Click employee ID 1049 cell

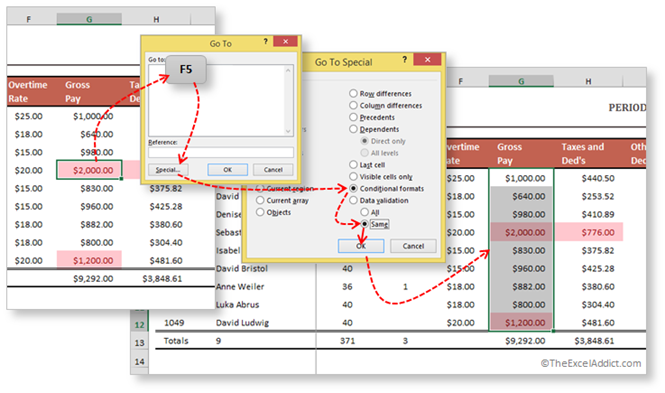pos(174,323)
